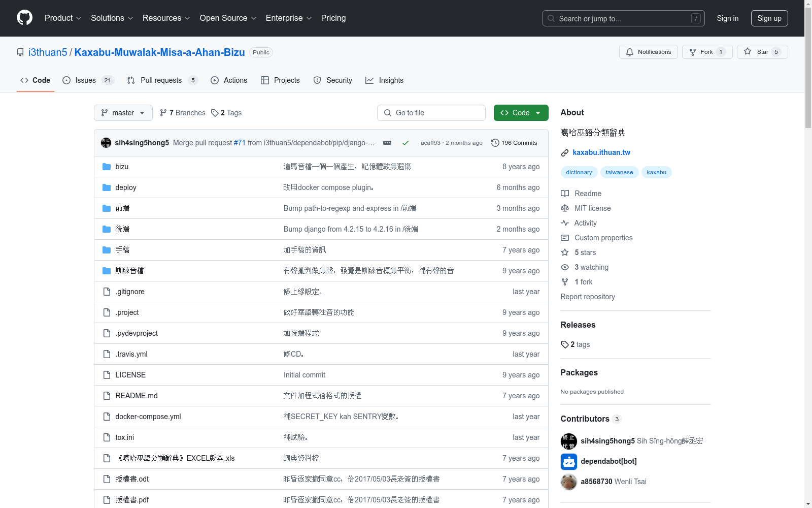Open pull request #71 link
This screenshot has width=812, height=508.
[x=240, y=143]
